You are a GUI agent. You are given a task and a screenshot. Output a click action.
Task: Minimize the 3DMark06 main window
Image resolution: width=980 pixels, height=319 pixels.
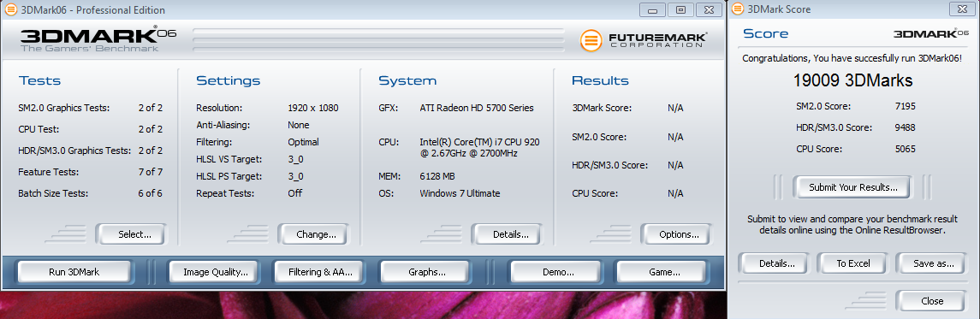pos(652,10)
